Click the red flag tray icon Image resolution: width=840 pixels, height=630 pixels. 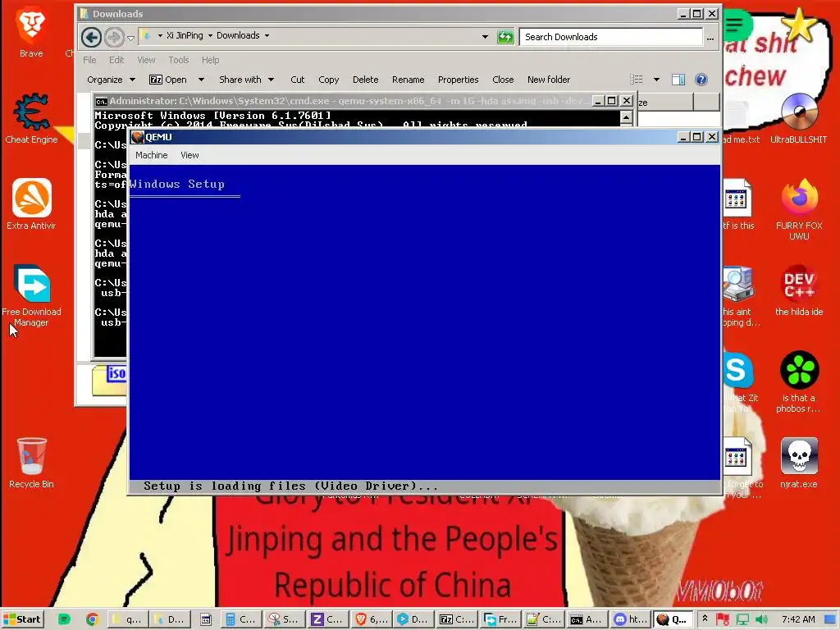pyautogui.click(x=723, y=619)
